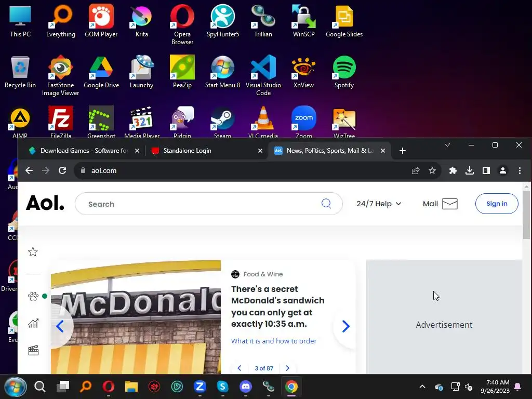This screenshot has width=532, height=399.
Task: Close the Standalone Login tab
Action: click(x=260, y=151)
